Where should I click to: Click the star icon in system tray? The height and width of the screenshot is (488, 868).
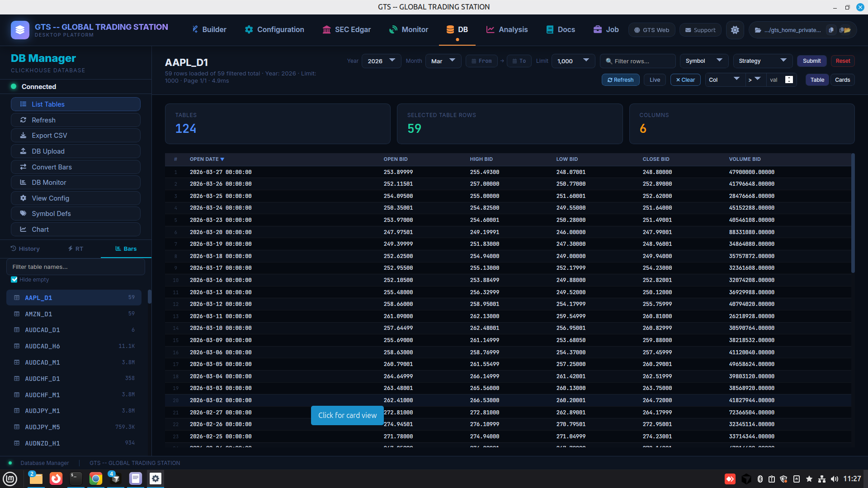coord(809,479)
